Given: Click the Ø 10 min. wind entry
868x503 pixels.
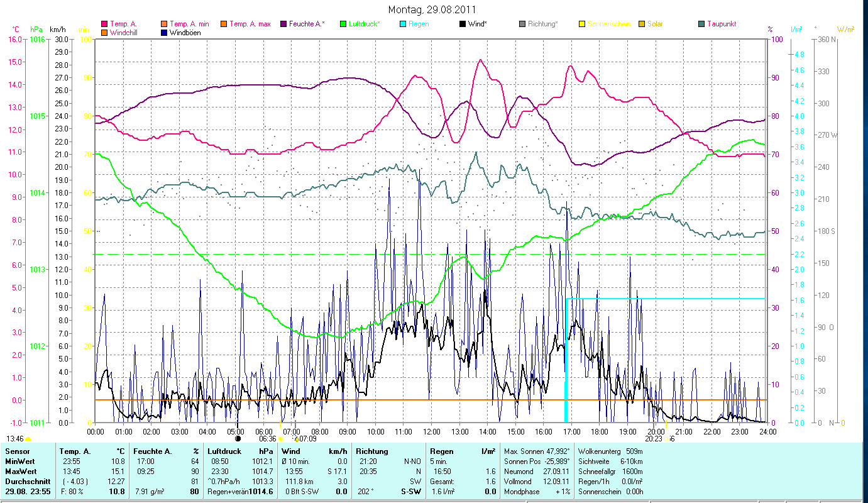Looking at the screenshot, I should pyautogui.click(x=296, y=461).
